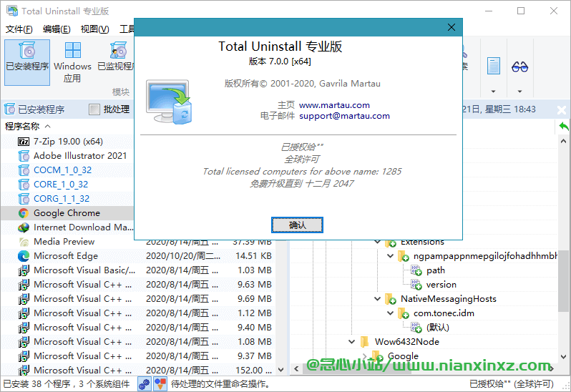571x392 pixels.
Task: Expand the Google node under Wow6432Node
Action: [x=364, y=356]
